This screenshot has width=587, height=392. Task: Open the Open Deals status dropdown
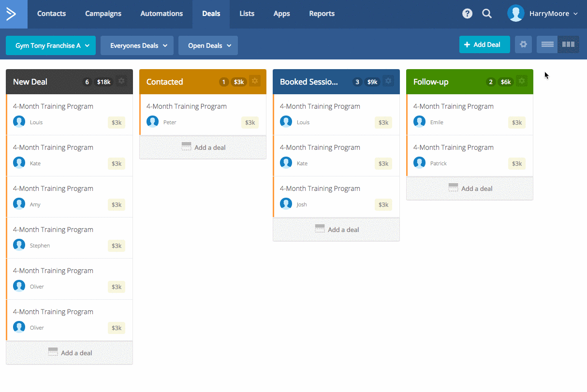point(208,45)
